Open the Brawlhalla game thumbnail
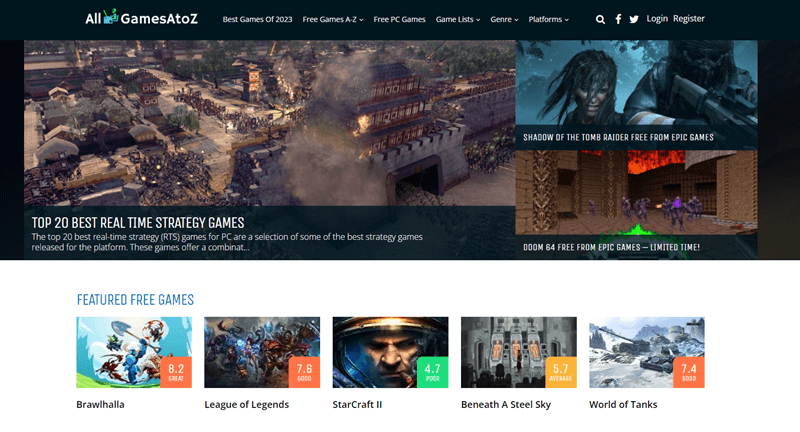 point(134,352)
